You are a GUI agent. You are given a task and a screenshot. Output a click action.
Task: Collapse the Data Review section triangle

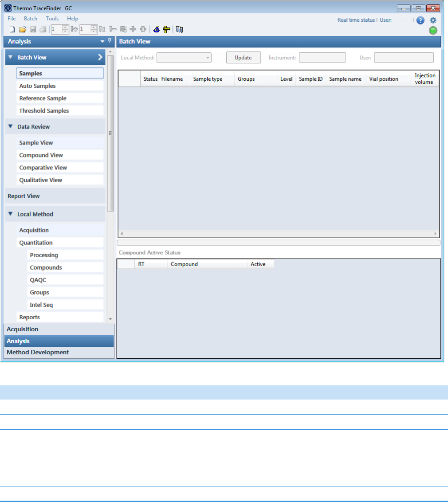11,126
